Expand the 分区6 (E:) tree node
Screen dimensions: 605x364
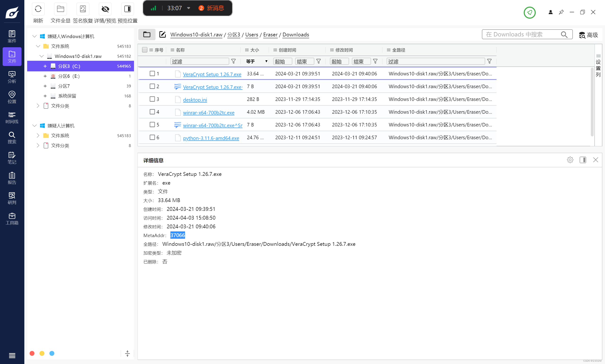pos(45,76)
